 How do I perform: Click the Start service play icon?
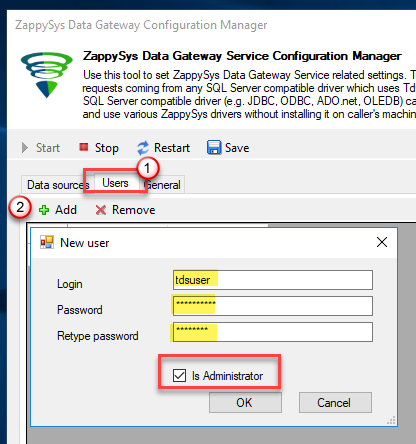[x=25, y=148]
